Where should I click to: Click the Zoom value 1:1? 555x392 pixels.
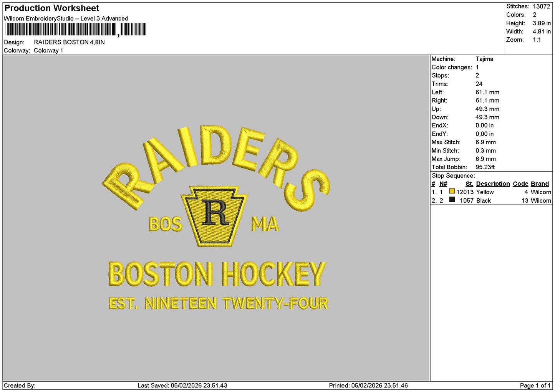[537, 40]
